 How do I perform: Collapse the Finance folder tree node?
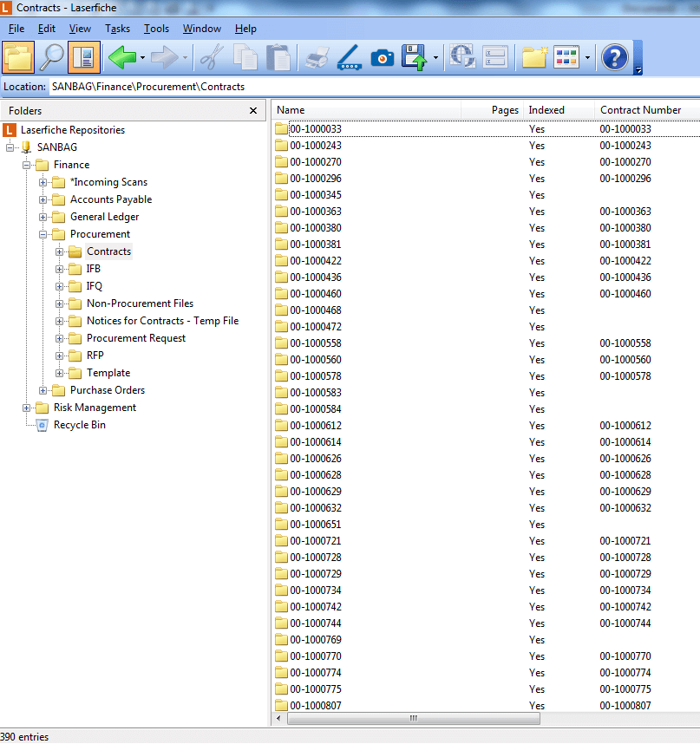click(x=27, y=165)
